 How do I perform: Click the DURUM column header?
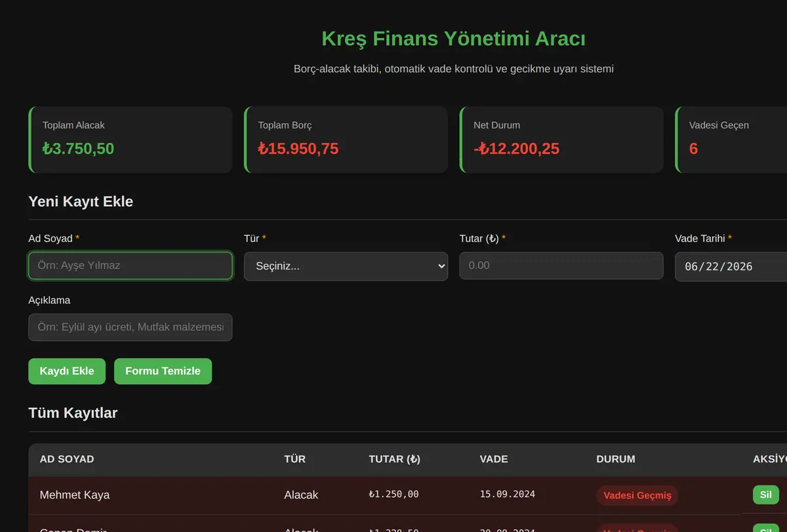(616, 459)
